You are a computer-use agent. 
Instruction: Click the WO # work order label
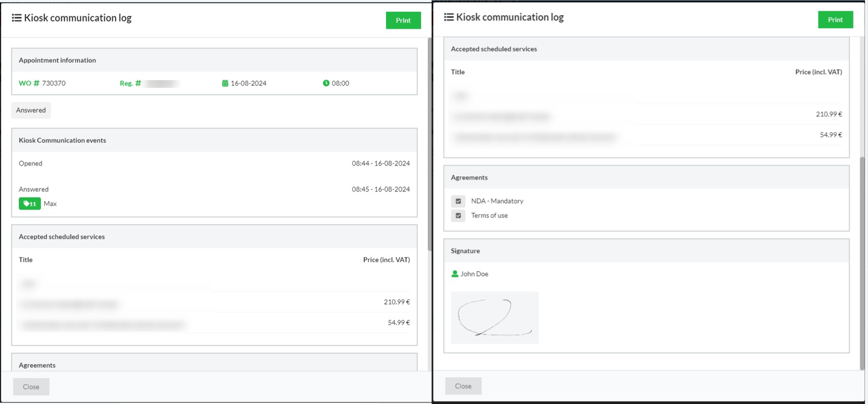(x=29, y=83)
